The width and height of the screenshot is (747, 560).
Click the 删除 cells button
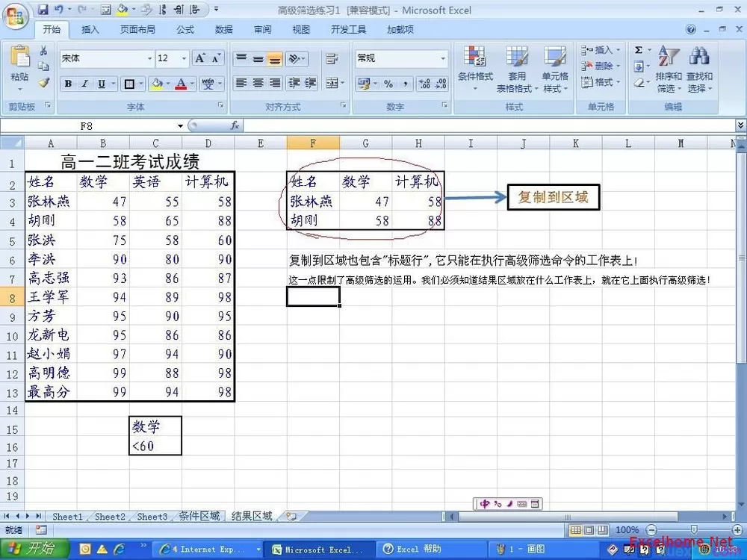coord(601,66)
